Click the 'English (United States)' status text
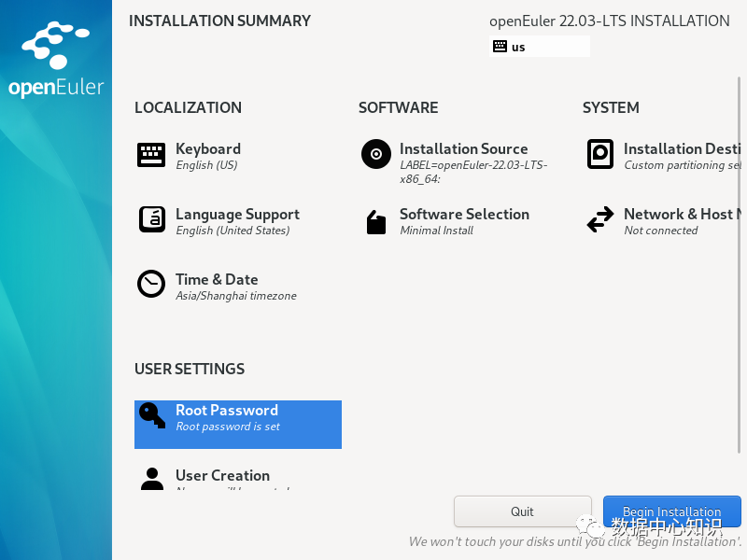The image size is (747, 560). click(x=233, y=231)
